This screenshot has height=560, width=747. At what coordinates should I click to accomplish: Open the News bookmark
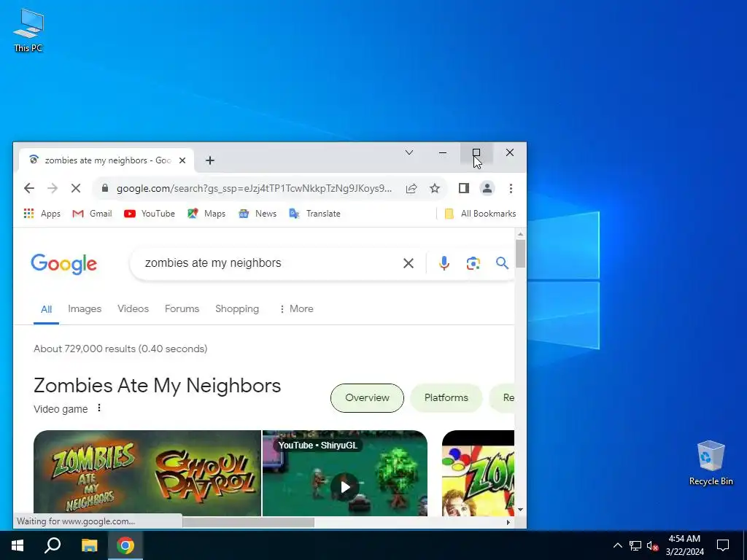[258, 214]
